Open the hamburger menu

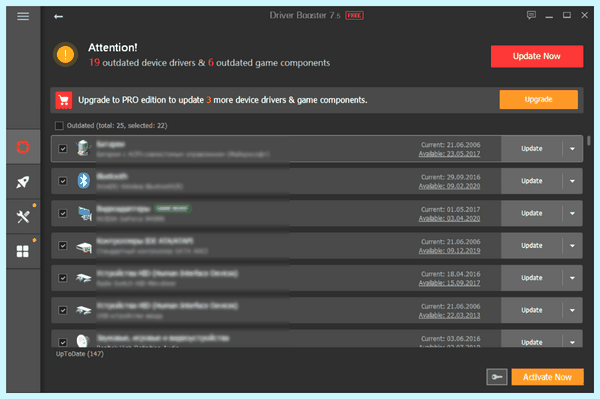[x=23, y=16]
